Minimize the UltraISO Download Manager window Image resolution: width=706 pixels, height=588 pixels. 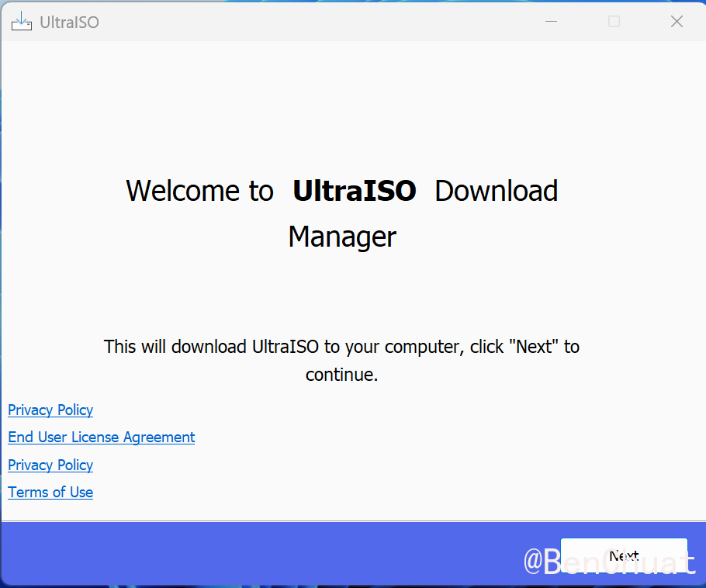tap(552, 22)
